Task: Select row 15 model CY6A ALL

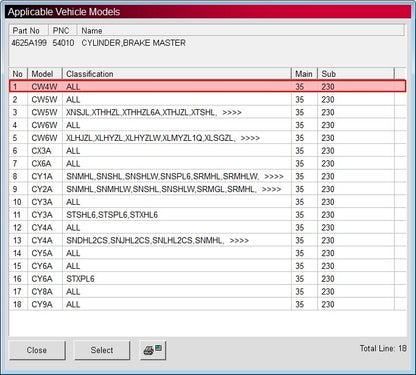Action: point(207,266)
